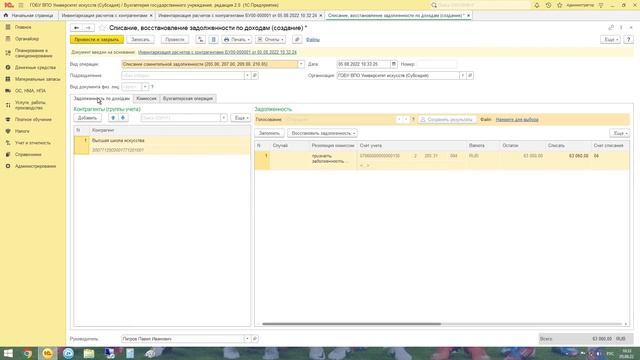This screenshot has height=360, width=640.
Task: Open help with the question mark button
Action: point(629,40)
